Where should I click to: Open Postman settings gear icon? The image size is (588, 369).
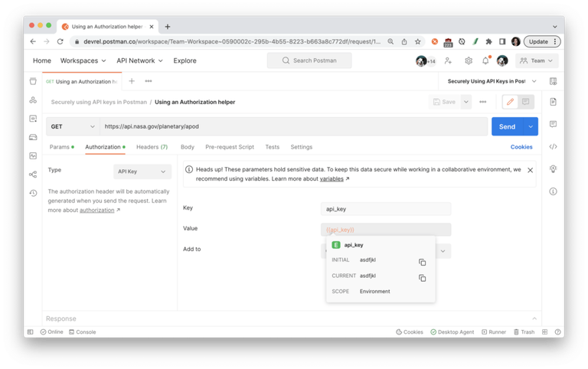pyautogui.click(x=469, y=60)
